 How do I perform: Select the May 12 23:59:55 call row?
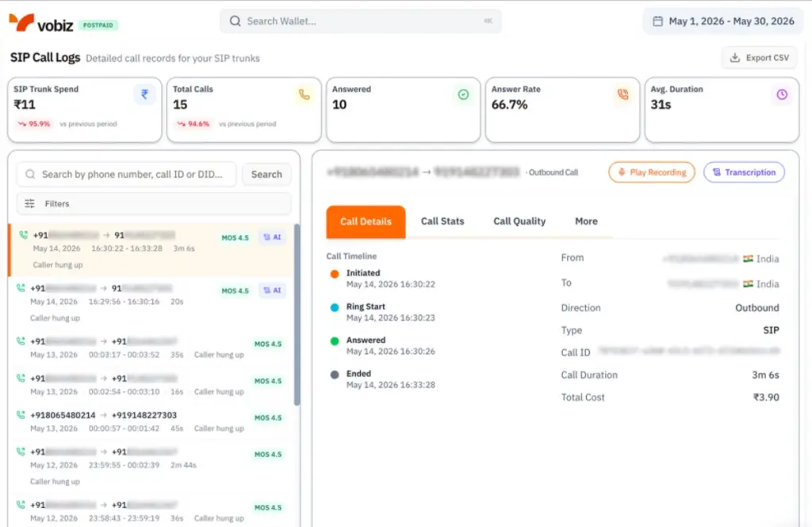pyautogui.click(x=151, y=467)
